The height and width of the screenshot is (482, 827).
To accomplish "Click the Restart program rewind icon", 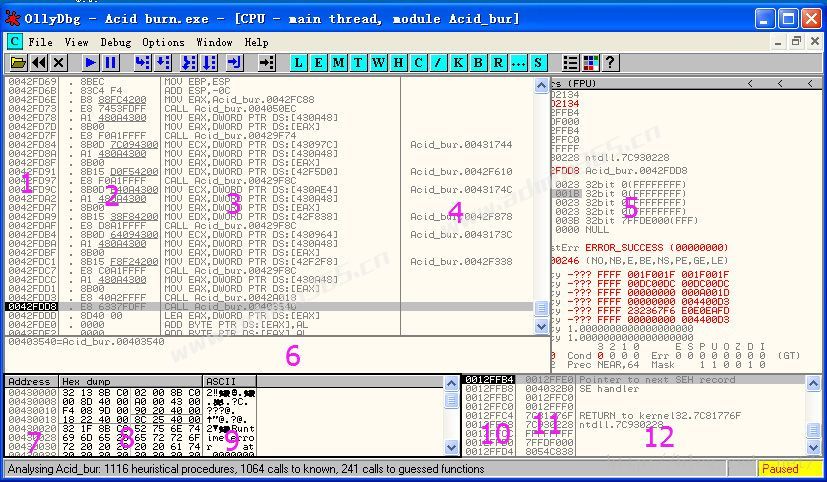I will [x=39, y=63].
